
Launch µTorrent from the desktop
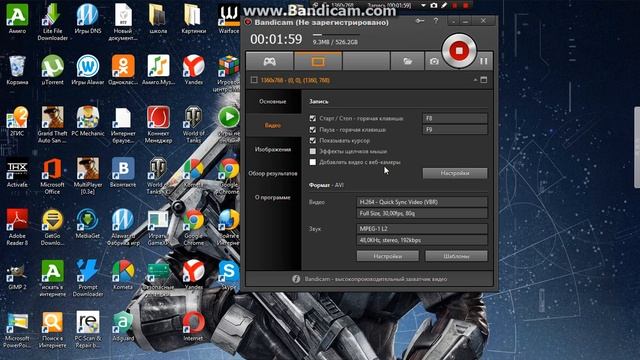(x=52, y=70)
